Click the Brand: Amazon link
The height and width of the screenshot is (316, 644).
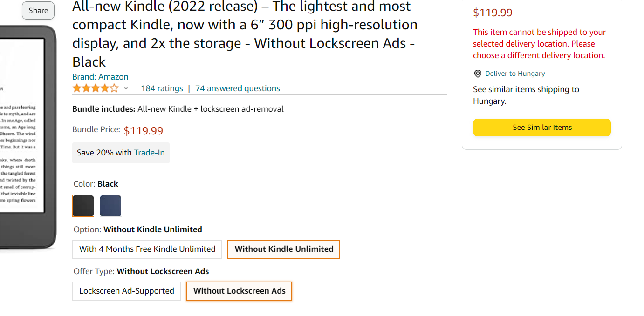tap(100, 77)
